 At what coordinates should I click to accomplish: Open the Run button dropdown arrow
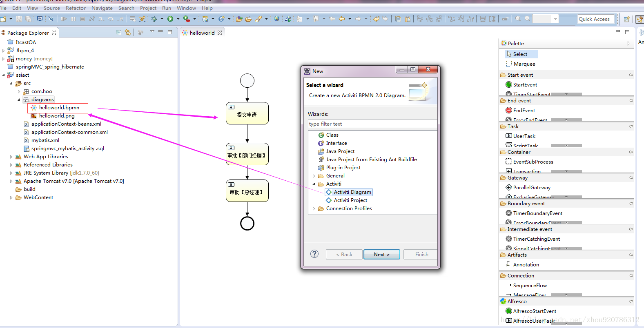click(x=178, y=19)
